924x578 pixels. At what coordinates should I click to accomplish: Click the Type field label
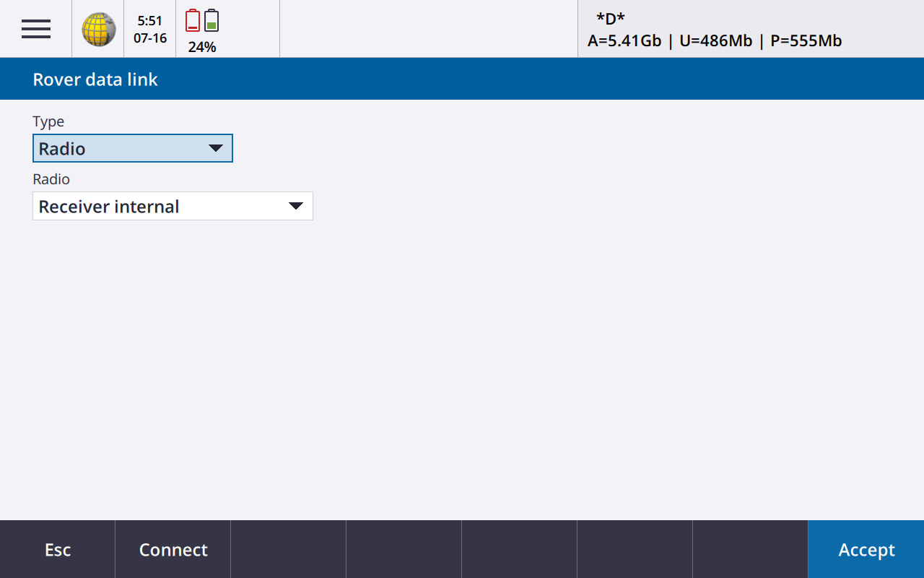48,121
